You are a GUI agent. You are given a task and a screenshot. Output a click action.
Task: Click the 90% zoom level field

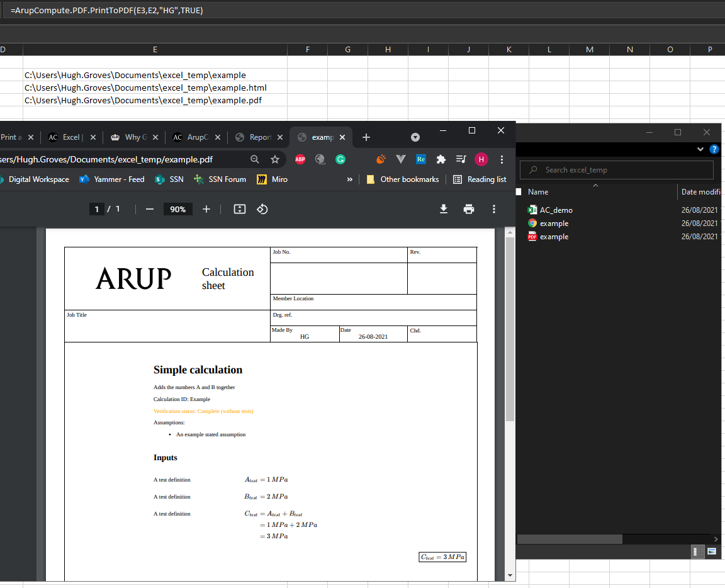[x=177, y=209]
